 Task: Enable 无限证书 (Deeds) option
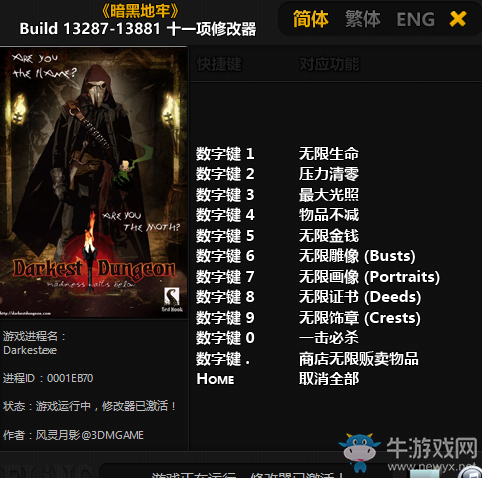(360, 297)
